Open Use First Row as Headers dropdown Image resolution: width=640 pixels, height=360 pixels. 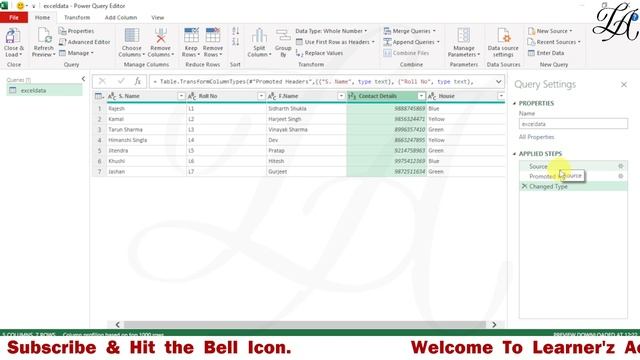coord(335,42)
